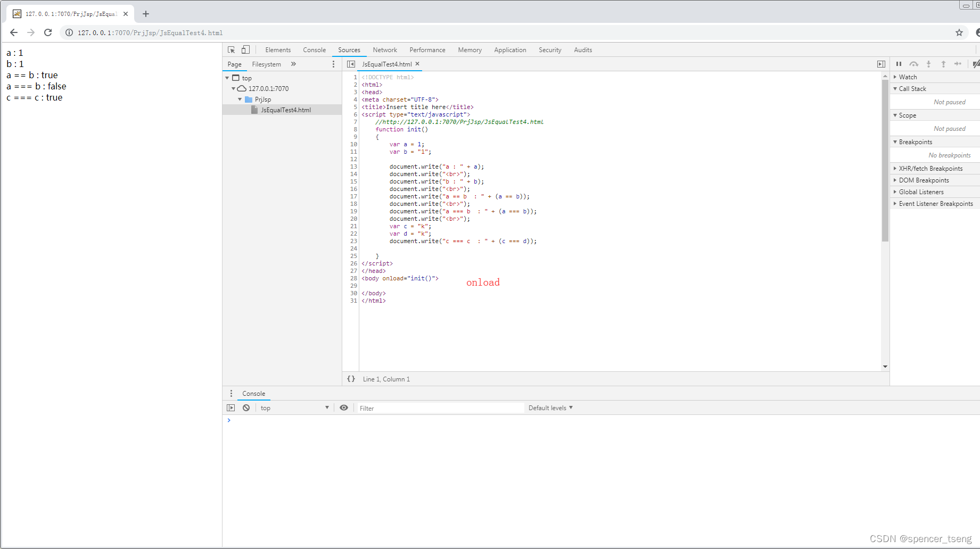The image size is (980, 549).
Task: Click the Step over next function call icon
Action: [914, 64]
